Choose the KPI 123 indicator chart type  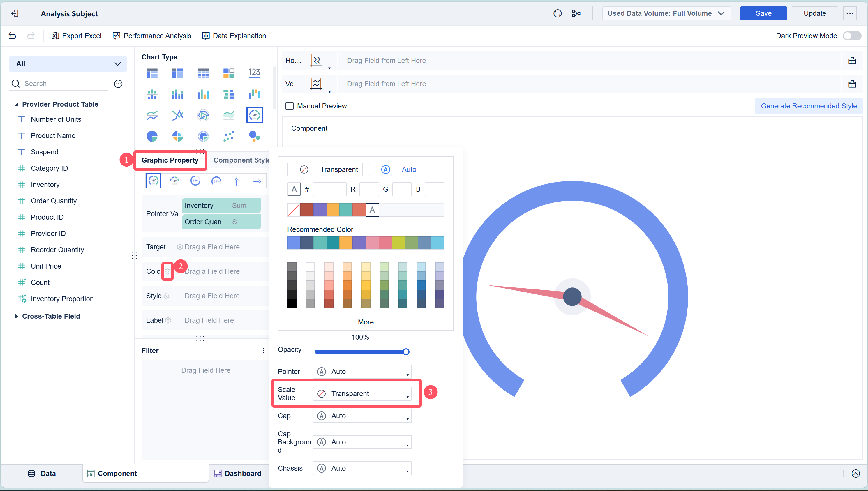(x=254, y=73)
